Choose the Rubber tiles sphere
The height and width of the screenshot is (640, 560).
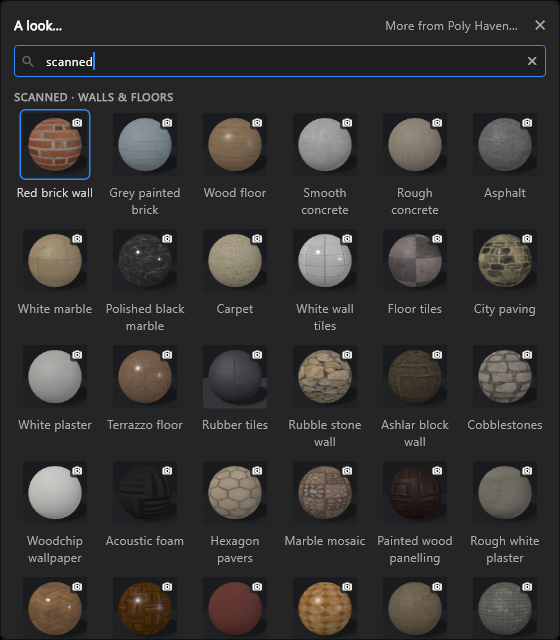click(x=235, y=376)
